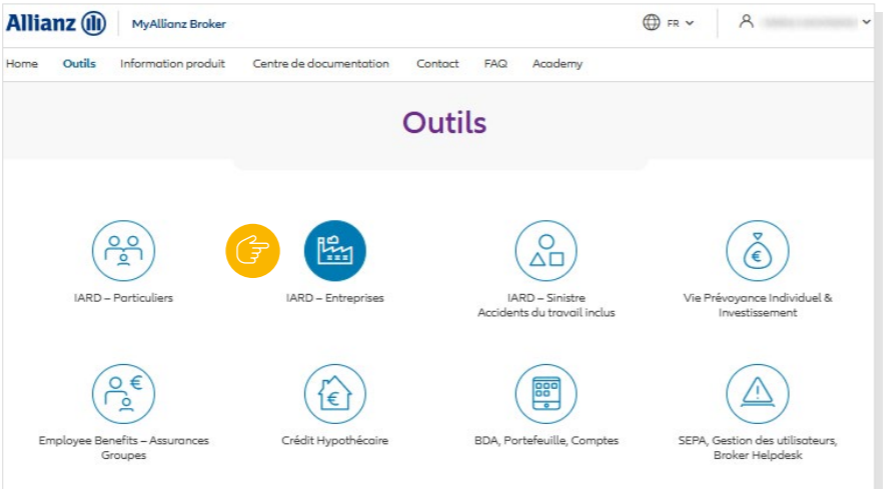Click the IARD – Entreprises factory icon
This screenshot has height=489, width=886.
point(335,251)
